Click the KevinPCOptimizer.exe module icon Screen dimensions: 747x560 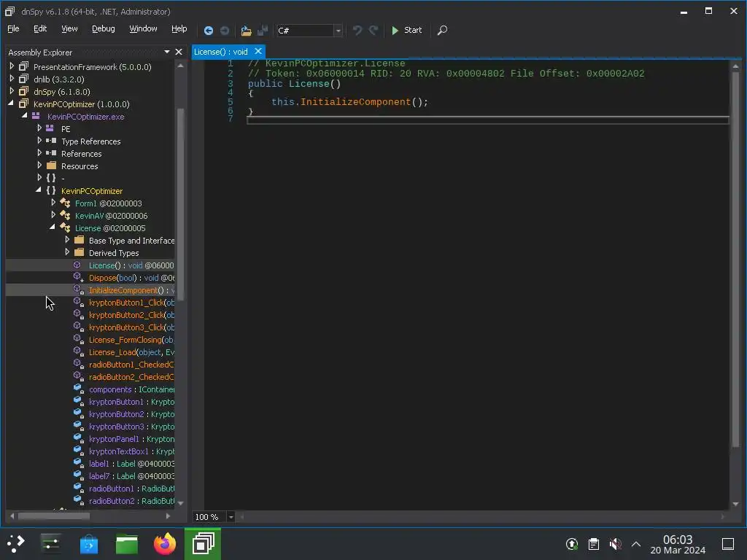tap(36, 116)
